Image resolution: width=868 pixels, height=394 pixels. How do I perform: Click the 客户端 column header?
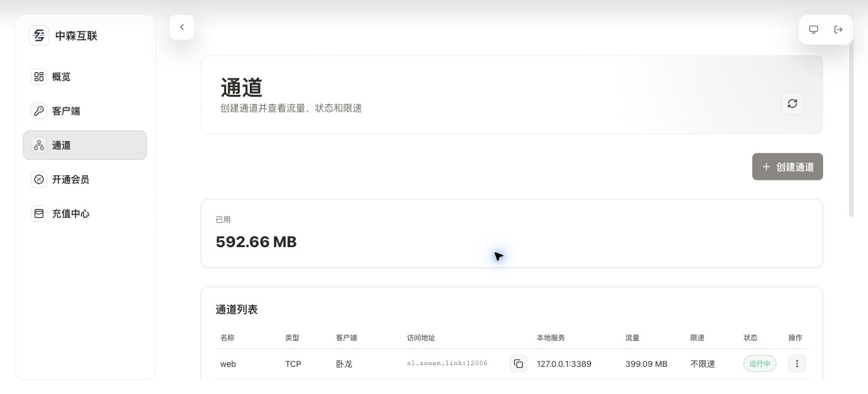(x=347, y=338)
